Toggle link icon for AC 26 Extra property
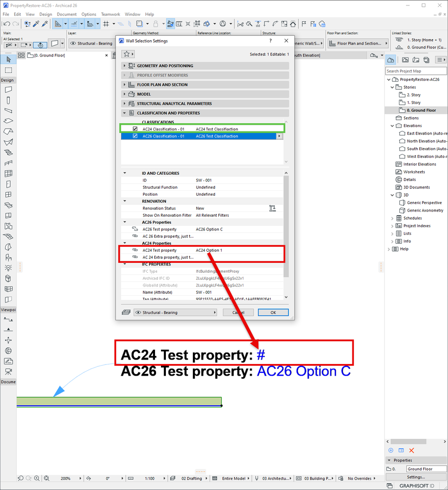 click(x=135, y=236)
